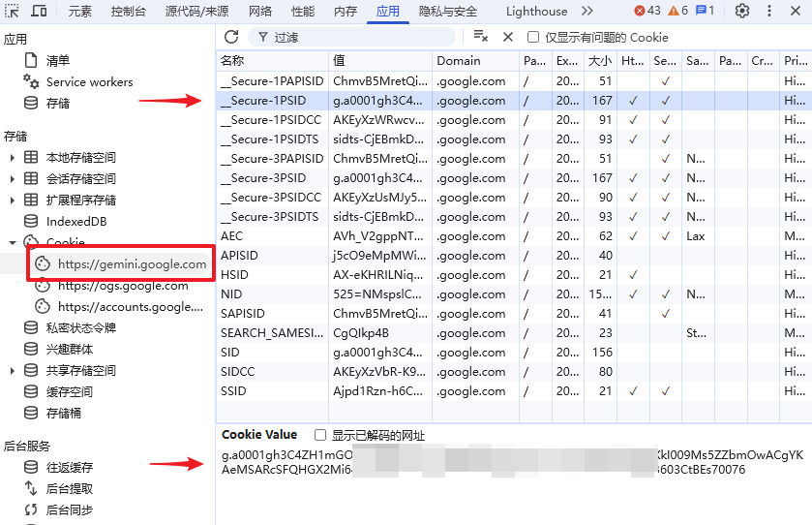Select 私密状态令牌 item
This screenshot has height=525, width=812.
[80, 327]
